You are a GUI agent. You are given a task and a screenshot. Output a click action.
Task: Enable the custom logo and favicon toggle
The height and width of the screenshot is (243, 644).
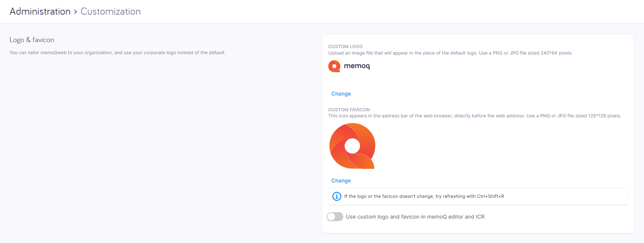(x=335, y=217)
